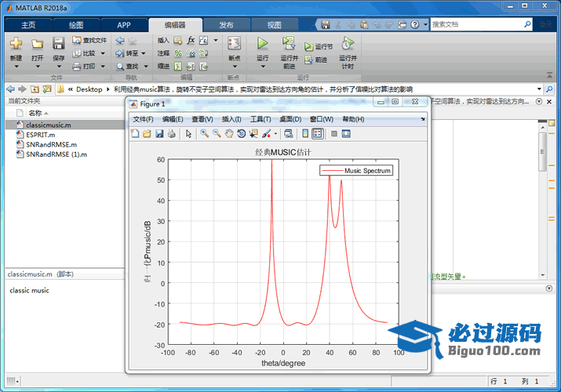Toggle the Insert Legend button

click(x=317, y=134)
